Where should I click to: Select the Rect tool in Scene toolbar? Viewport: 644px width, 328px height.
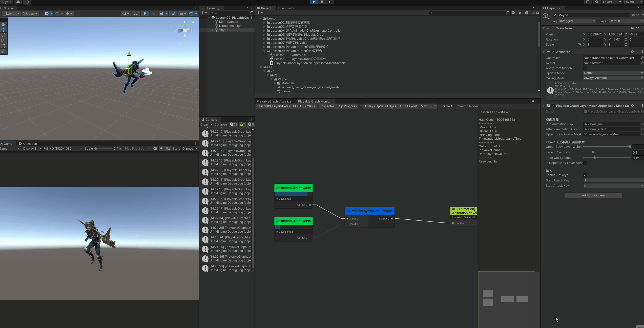pyautogui.click(x=3, y=46)
